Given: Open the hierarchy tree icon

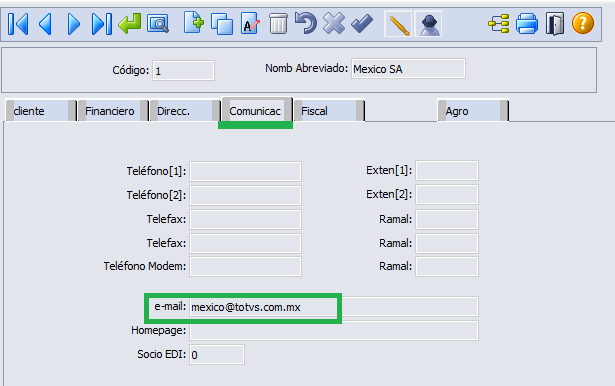Looking at the screenshot, I should (x=499, y=24).
